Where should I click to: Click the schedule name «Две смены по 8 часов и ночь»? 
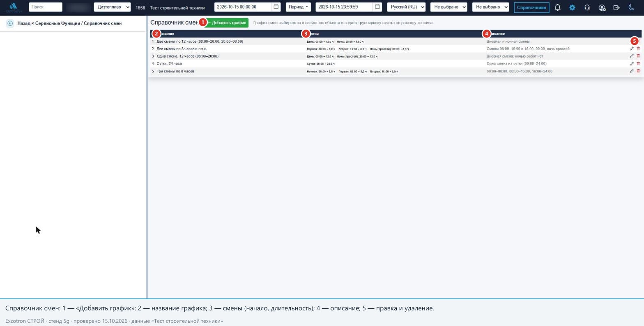182,49
